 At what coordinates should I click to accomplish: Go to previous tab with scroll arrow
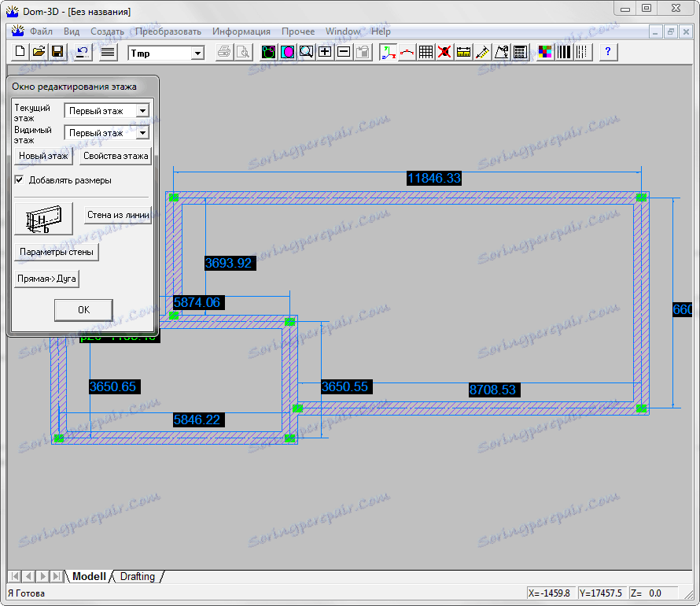point(28,576)
